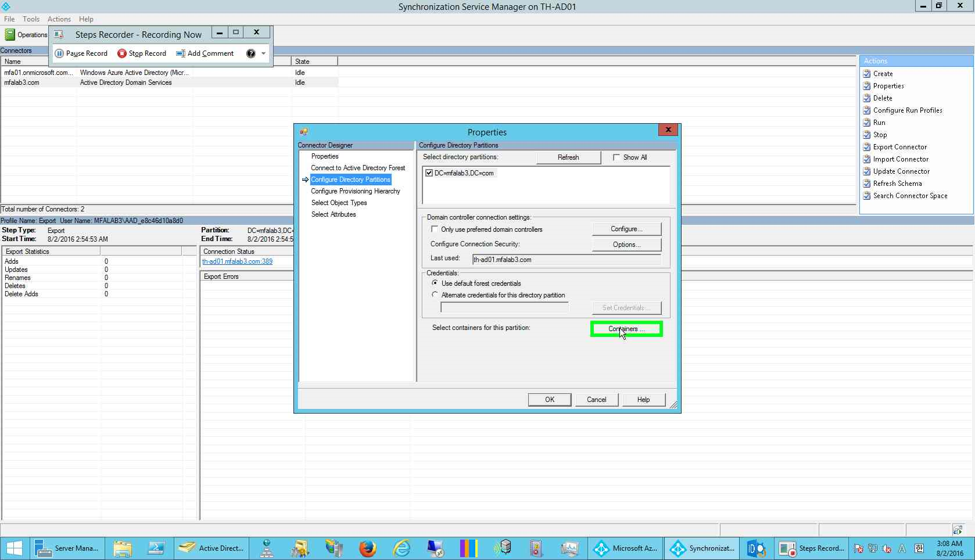Click the clock in system tray
Screen dimensions: 975x560
click(x=949, y=548)
